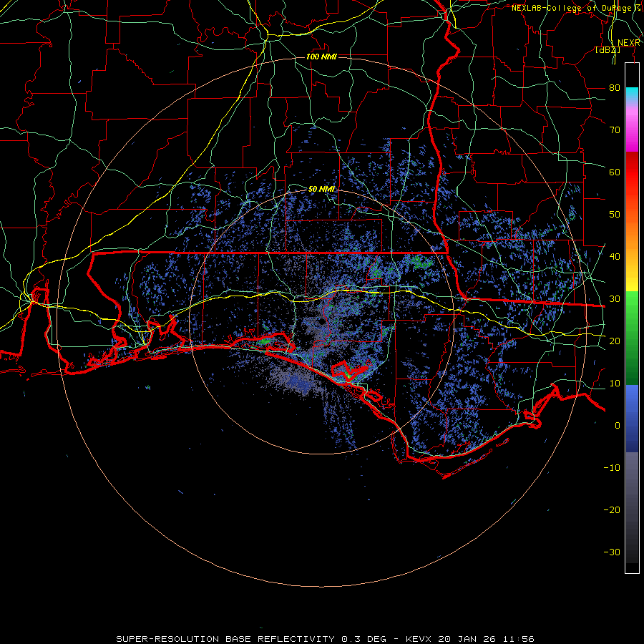The image size is (644, 644).
Task: Select the 100 NMI range ring label
Action: tap(321, 57)
